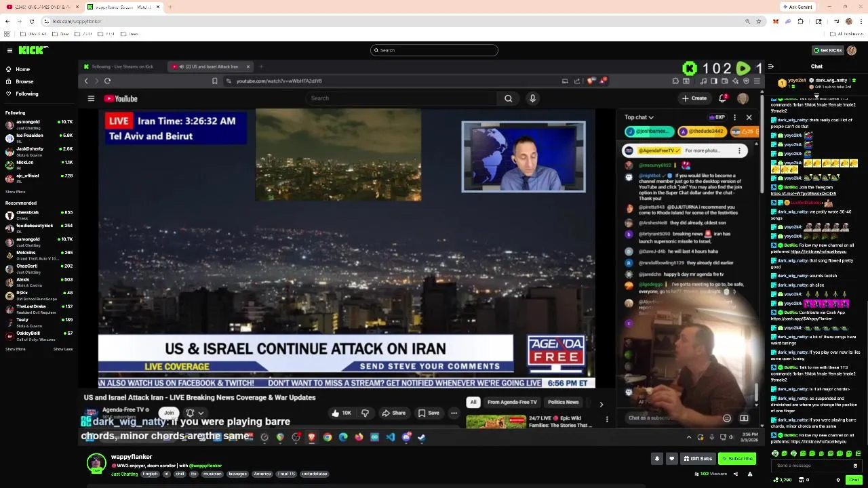Open asmongold channel under Following
The height and width of the screenshot is (488, 868).
click(39, 124)
